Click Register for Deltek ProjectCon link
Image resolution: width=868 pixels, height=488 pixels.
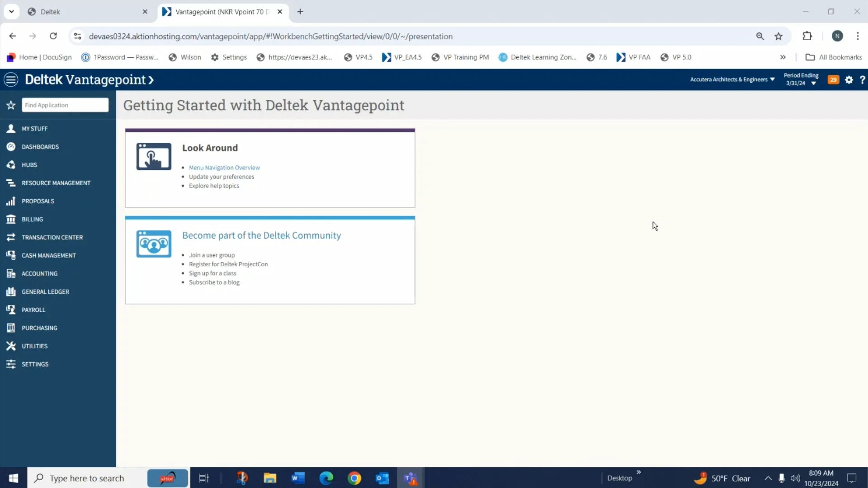(x=228, y=264)
